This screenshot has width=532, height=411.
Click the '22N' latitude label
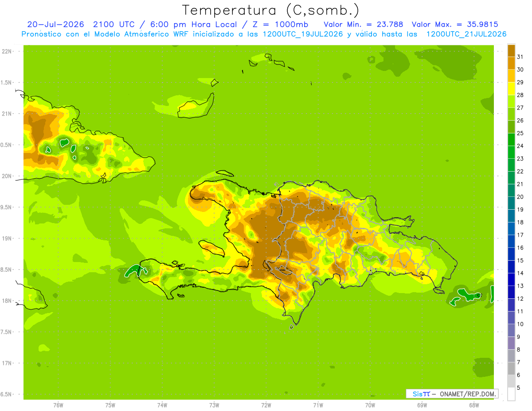(x=7, y=51)
